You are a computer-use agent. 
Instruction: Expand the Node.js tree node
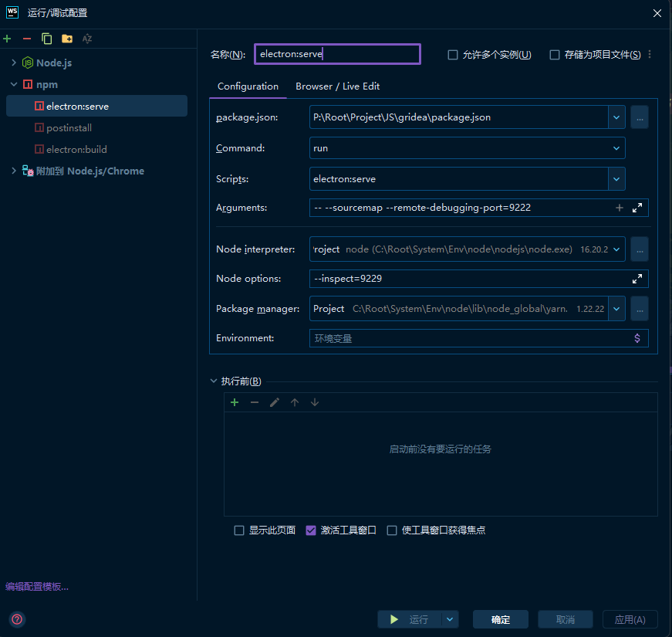point(14,63)
